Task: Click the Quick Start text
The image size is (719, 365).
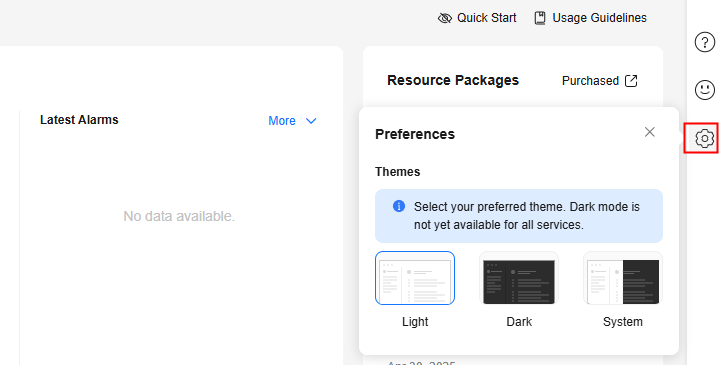Action: 487,18
